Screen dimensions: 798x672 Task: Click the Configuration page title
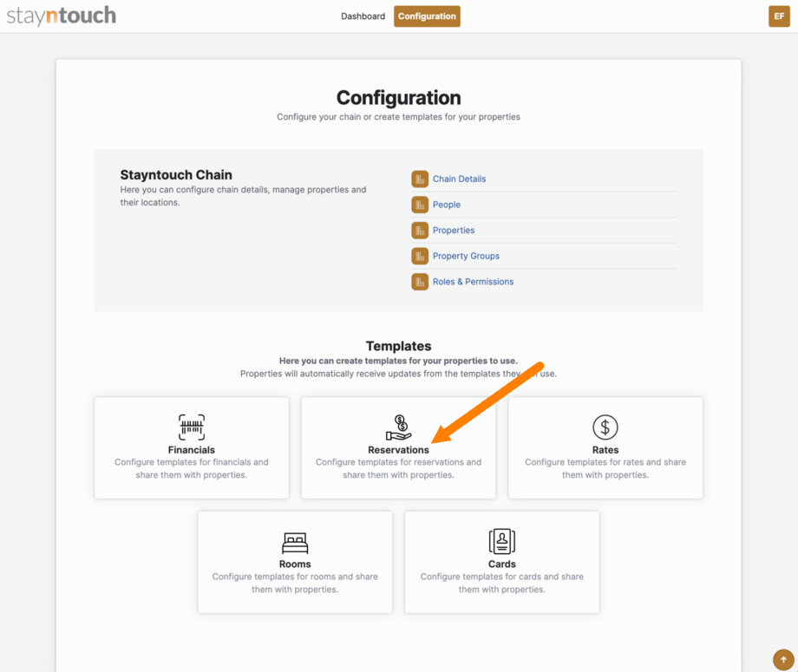coord(398,98)
